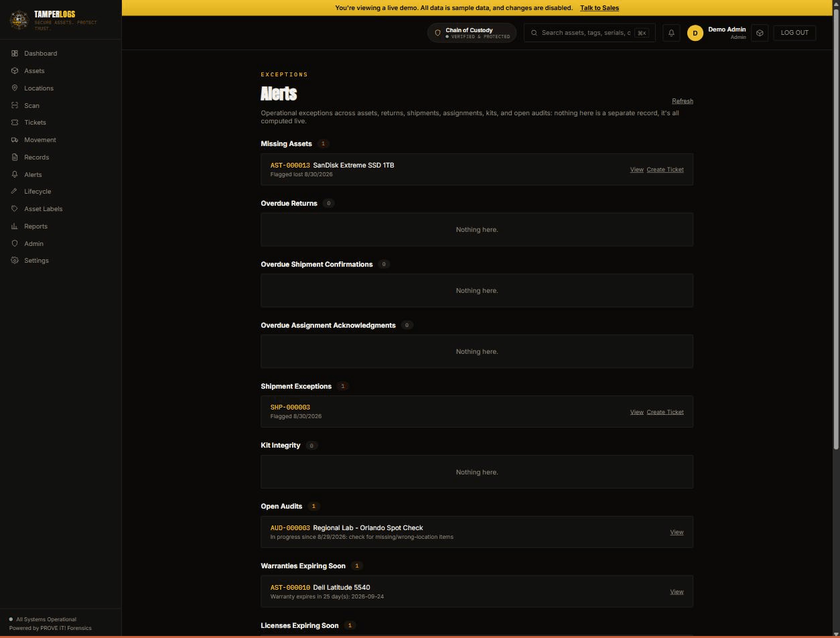Click the Demo Admin avatar circle
This screenshot has width=840, height=638.
click(695, 33)
